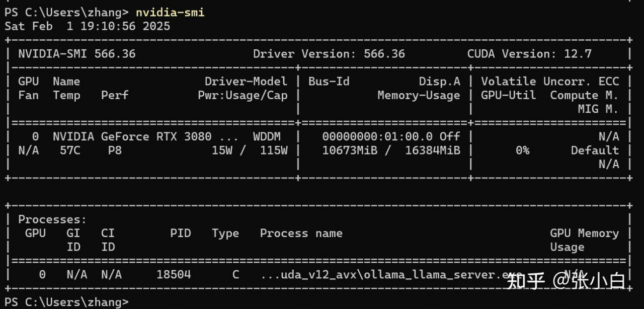Select the Default compute mode value
The image size is (644, 309).
pos(595,150)
